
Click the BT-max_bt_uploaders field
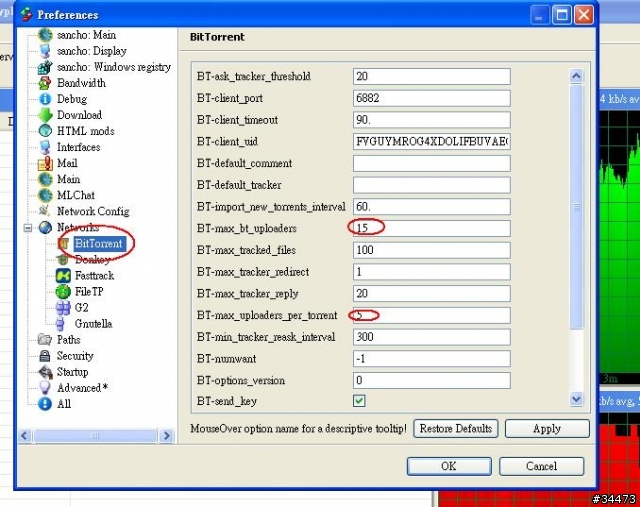431,228
